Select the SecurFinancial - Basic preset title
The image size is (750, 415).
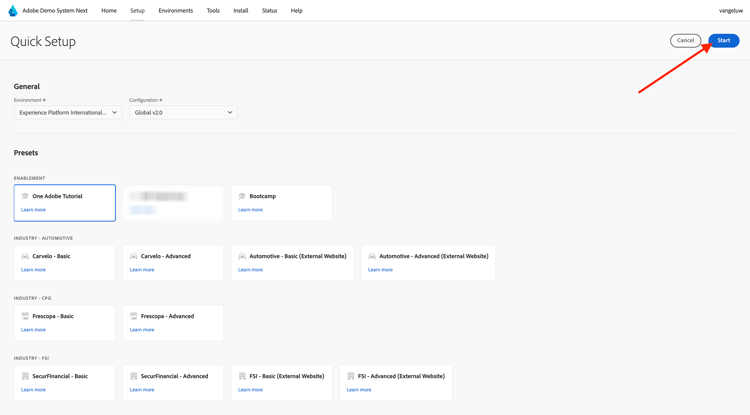pyautogui.click(x=60, y=376)
